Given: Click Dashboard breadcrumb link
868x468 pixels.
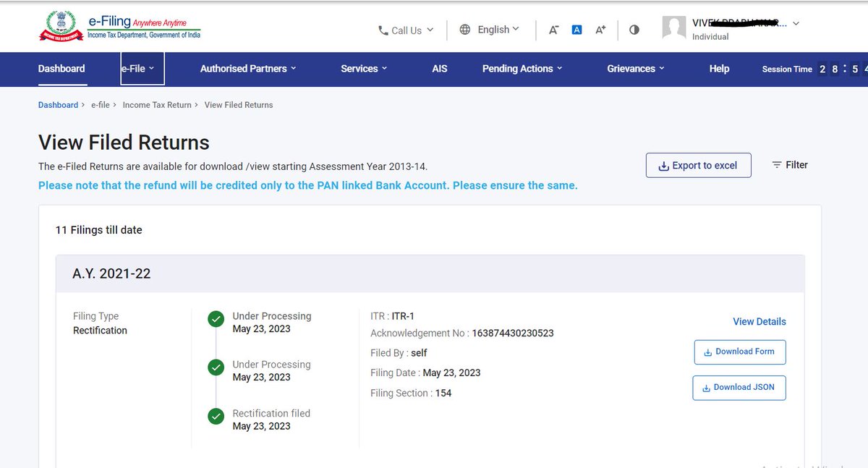Looking at the screenshot, I should [58, 105].
